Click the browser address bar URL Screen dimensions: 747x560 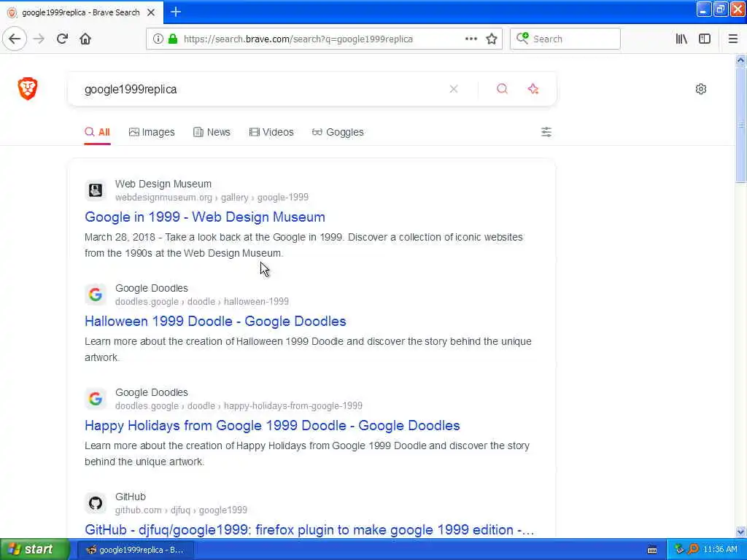click(298, 39)
